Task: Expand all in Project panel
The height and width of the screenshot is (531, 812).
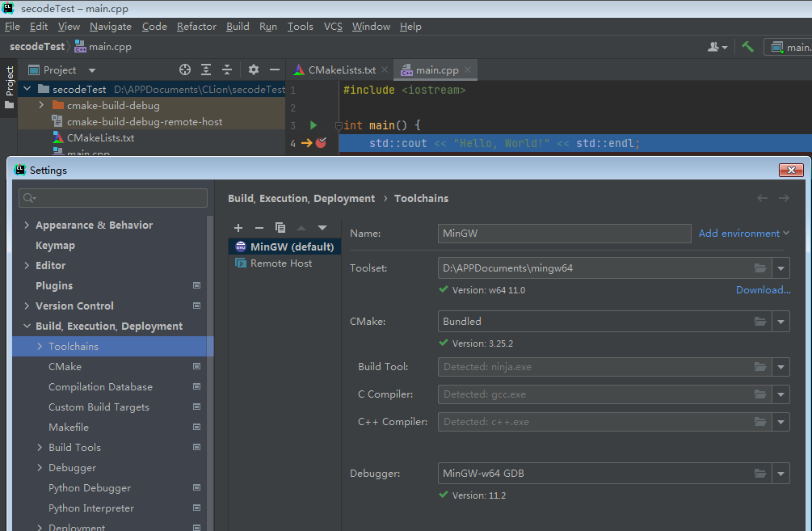Action: point(206,70)
